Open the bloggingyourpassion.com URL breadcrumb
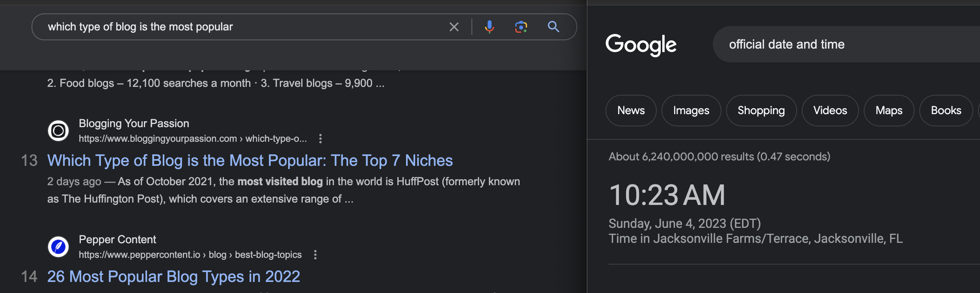Screen dimensions: 980x293 (x=193, y=139)
